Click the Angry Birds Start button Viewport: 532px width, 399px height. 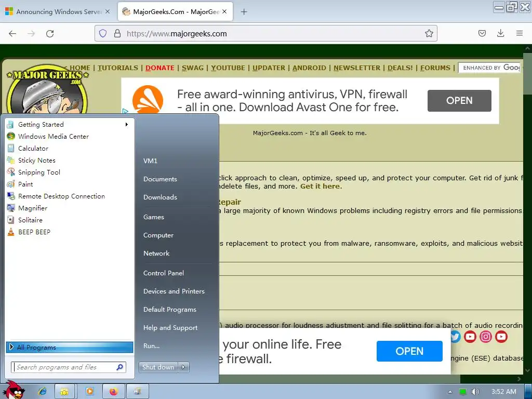pyautogui.click(x=14, y=390)
